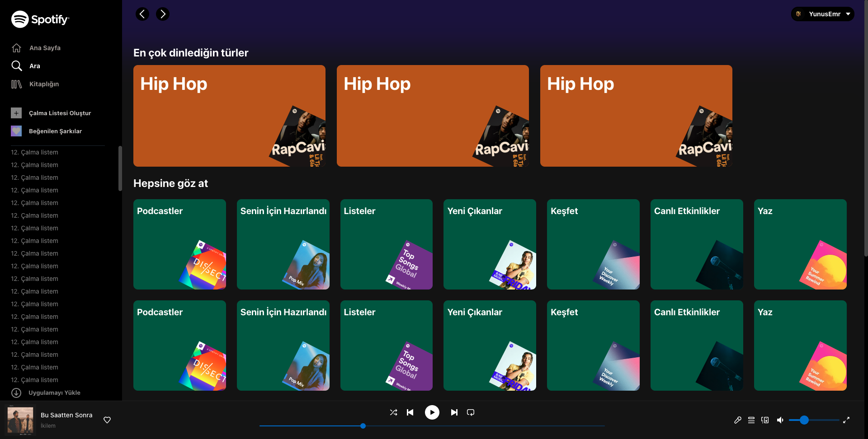The image size is (868, 439).
Task: Seek on the song progress bar
Action: pos(432,426)
